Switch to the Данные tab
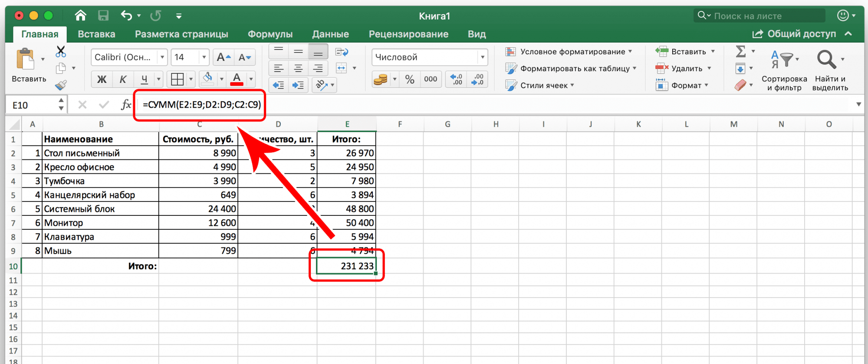This screenshot has width=868, height=364. tap(330, 34)
